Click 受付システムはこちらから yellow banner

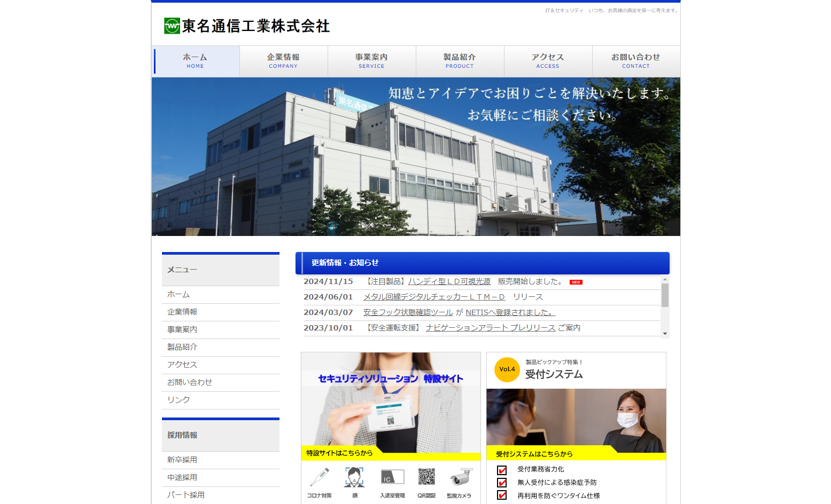coord(576,454)
